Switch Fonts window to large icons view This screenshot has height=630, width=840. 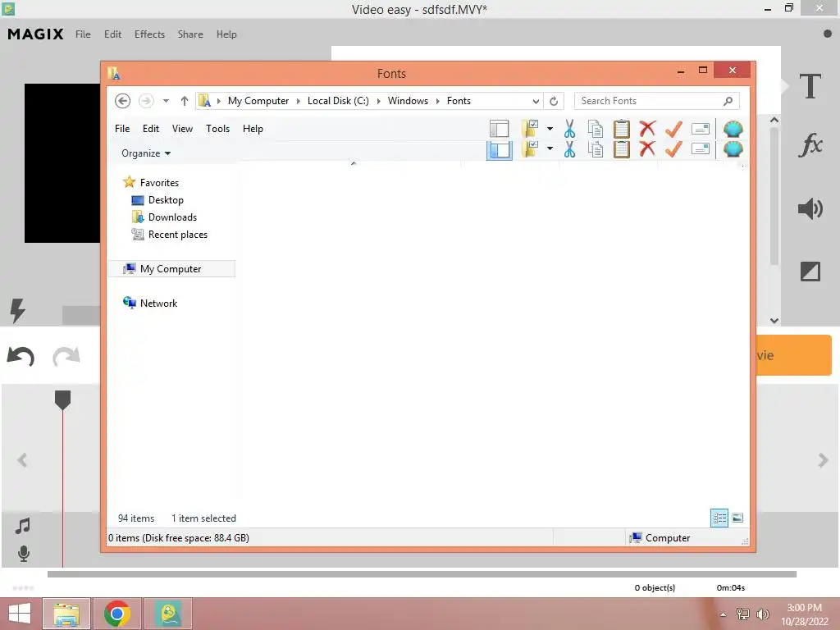(737, 518)
